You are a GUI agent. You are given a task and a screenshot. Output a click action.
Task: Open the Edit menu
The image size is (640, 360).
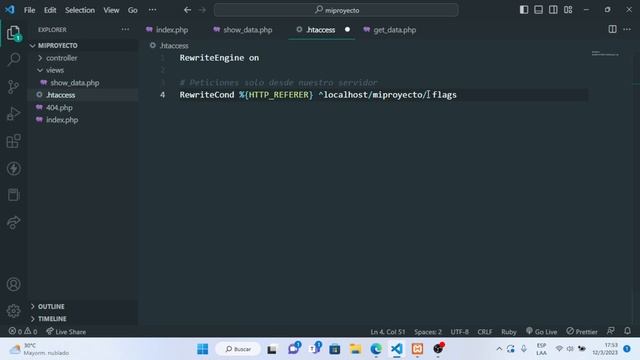(x=50, y=10)
